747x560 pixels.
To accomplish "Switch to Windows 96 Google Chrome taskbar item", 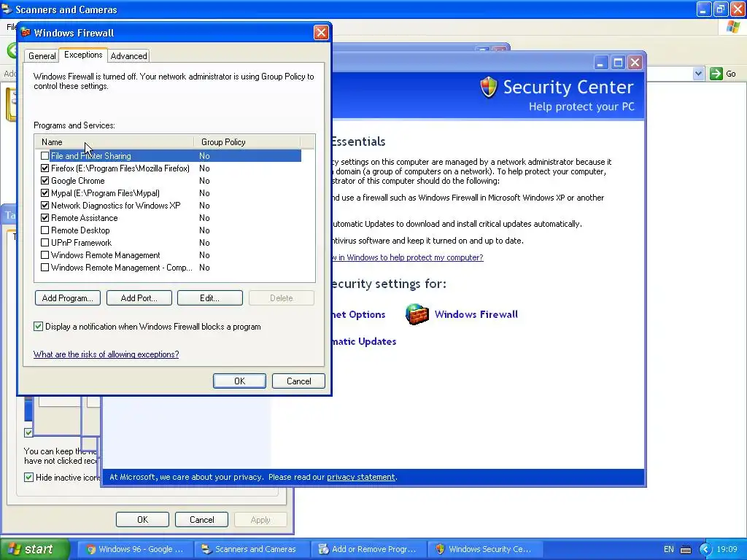I will point(135,549).
